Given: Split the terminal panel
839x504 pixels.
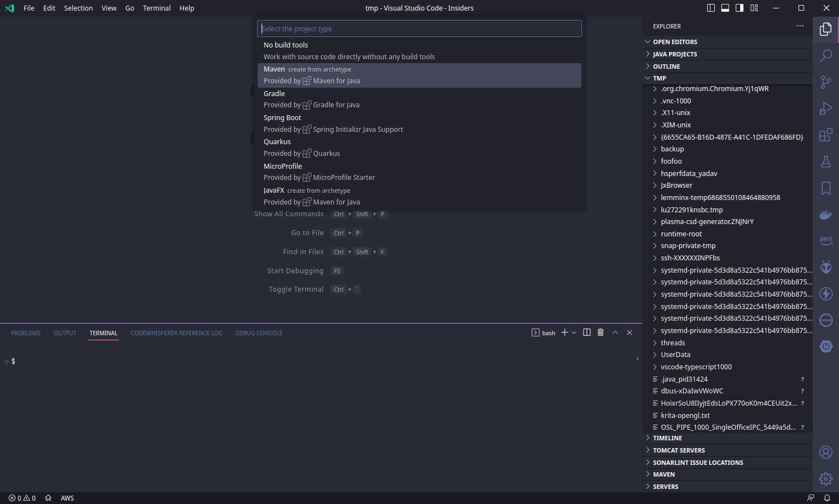Looking at the screenshot, I should coord(586,332).
